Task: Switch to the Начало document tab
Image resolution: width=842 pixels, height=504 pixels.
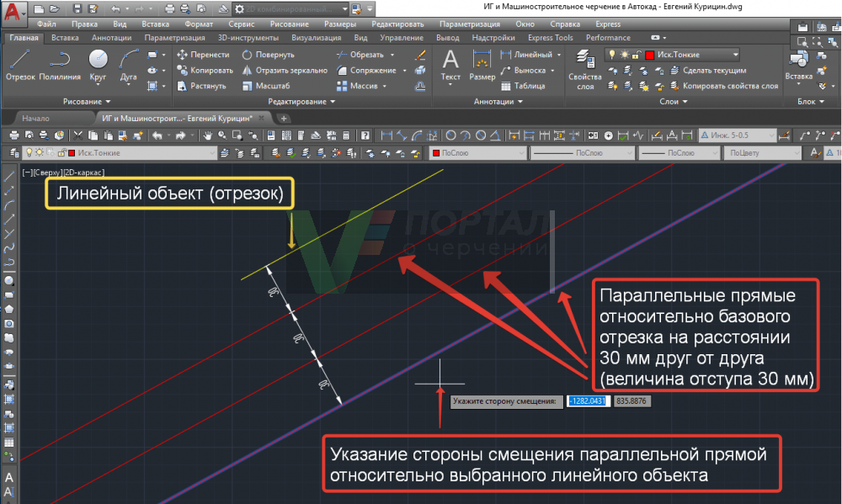Action: [x=35, y=118]
